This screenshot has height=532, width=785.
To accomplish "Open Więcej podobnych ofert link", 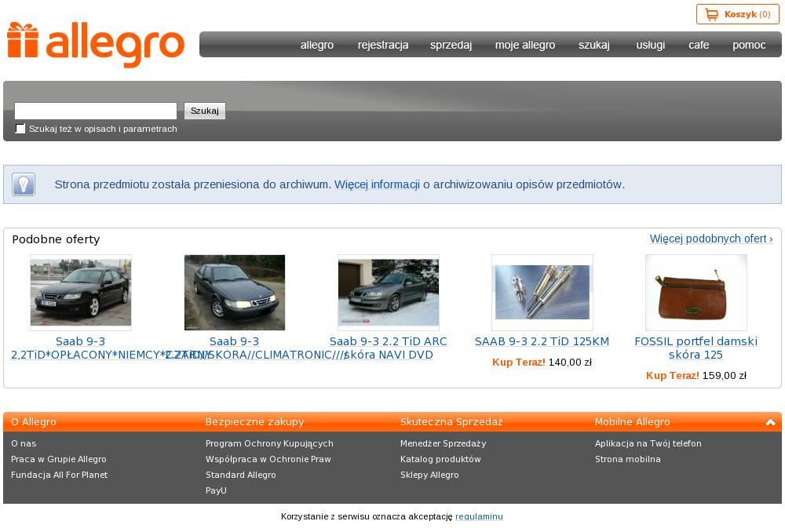I will [711, 239].
